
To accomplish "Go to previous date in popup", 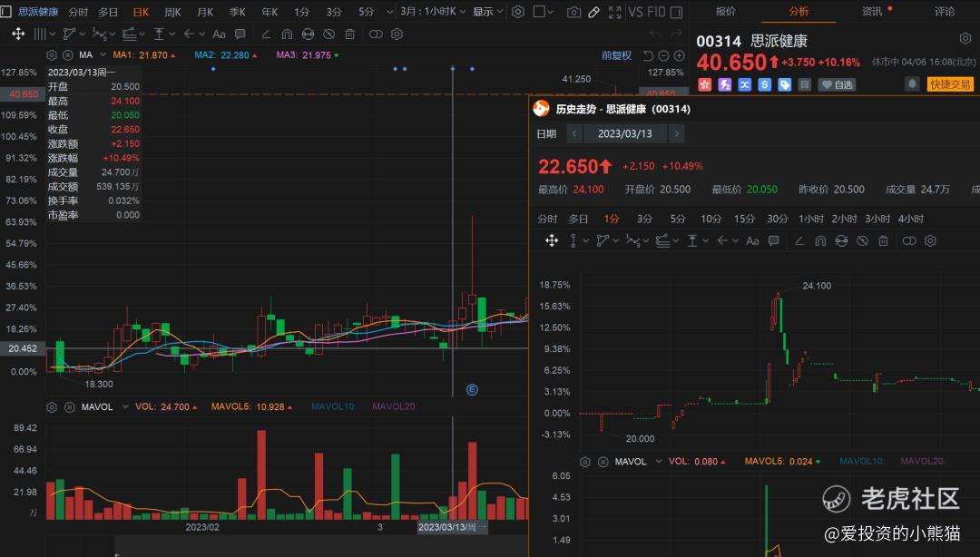I will point(573,133).
